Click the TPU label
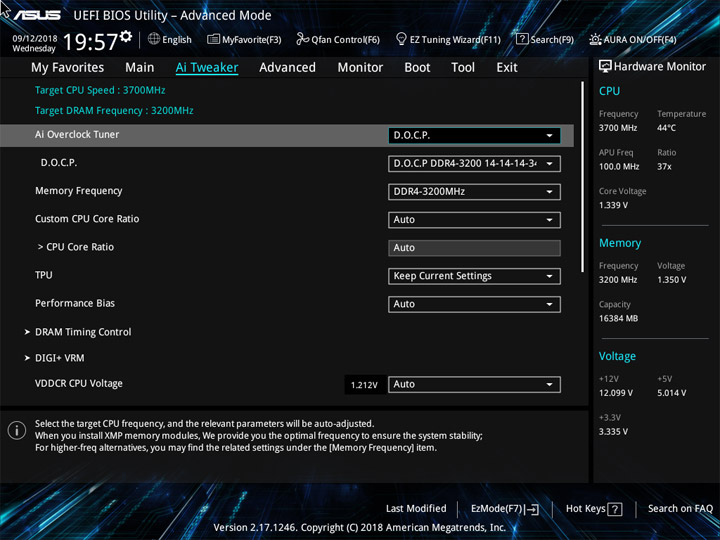This screenshot has width=720, height=540. (x=44, y=275)
